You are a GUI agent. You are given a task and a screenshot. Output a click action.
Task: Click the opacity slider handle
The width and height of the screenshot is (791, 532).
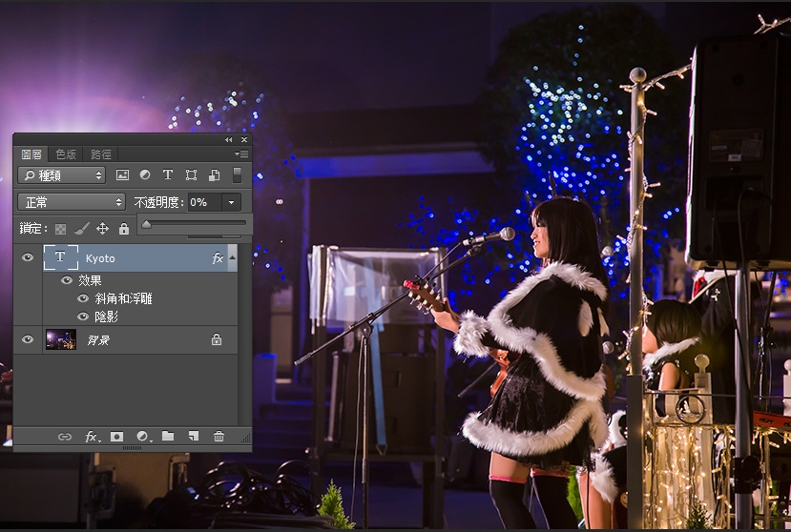pos(146,225)
